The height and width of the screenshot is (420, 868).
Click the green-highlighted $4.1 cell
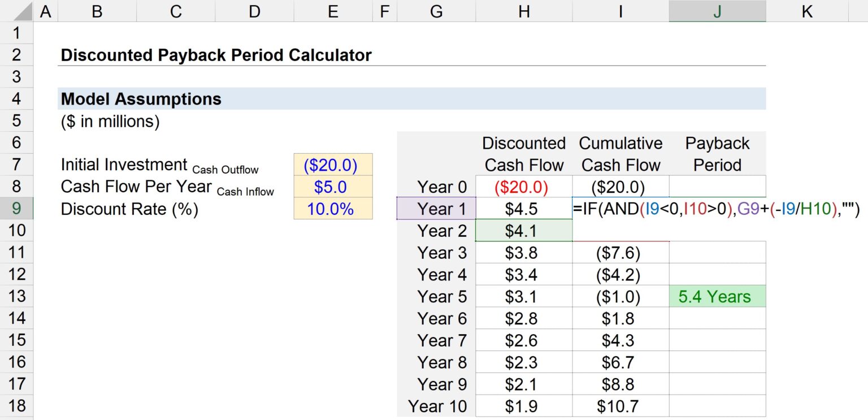tap(523, 231)
